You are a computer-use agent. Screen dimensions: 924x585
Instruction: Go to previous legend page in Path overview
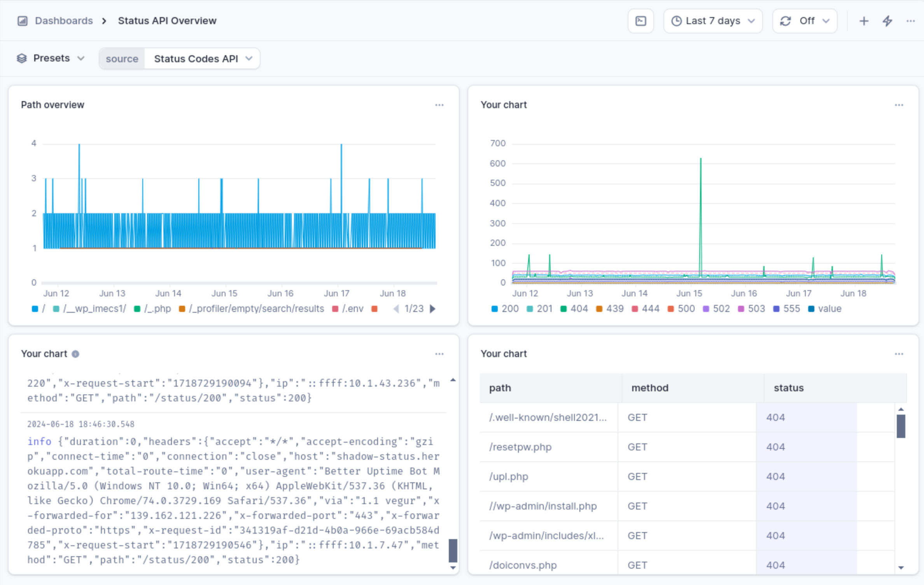(x=396, y=309)
